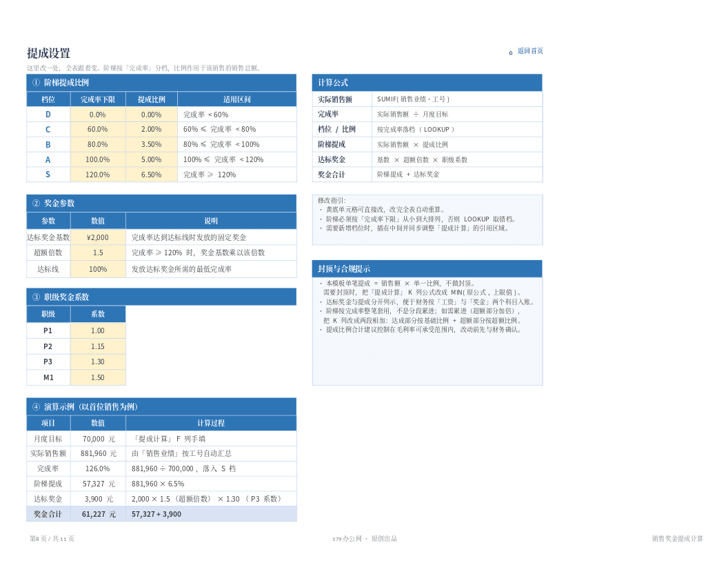
Task: Click the 完成率 ≥ 120% range cell
Action: click(x=236, y=174)
